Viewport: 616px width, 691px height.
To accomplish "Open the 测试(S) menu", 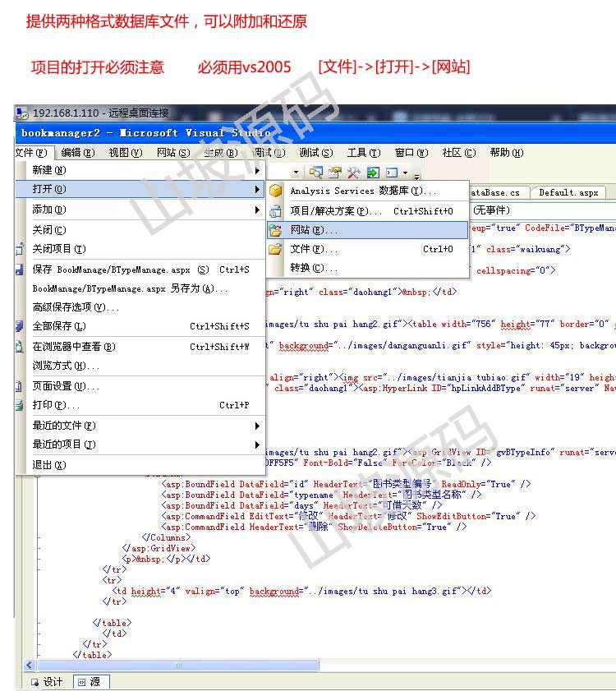I will (x=316, y=153).
